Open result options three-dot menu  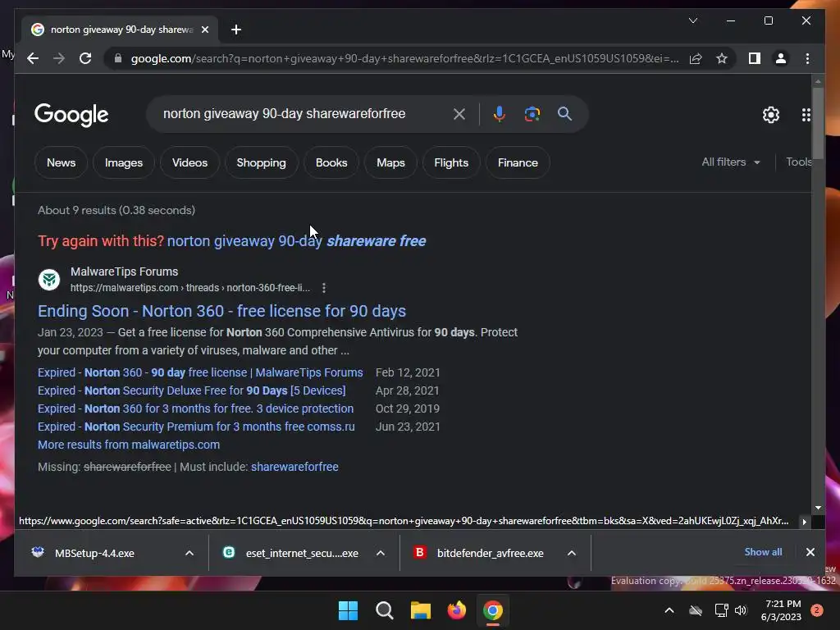coord(323,288)
